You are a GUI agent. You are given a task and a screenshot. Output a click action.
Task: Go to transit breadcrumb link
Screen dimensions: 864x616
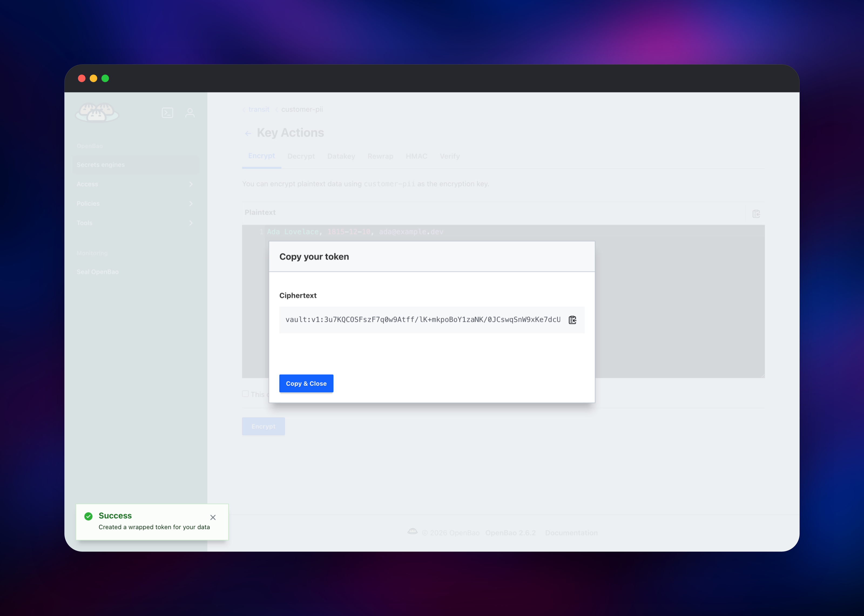[x=259, y=109]
